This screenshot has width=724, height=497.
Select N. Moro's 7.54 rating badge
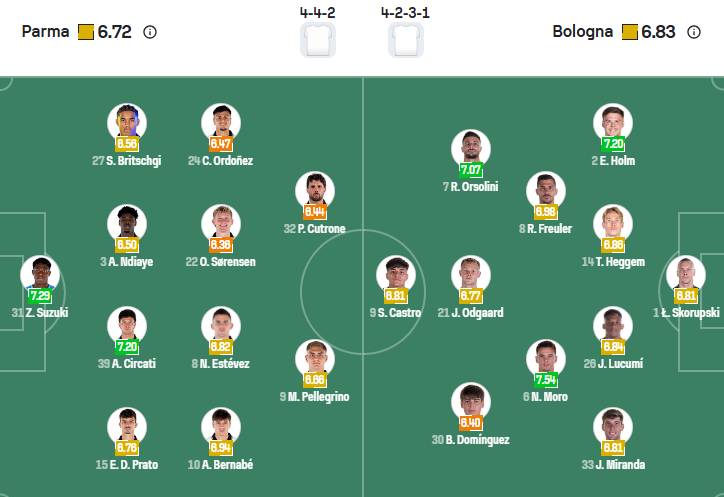coord(546,380)
